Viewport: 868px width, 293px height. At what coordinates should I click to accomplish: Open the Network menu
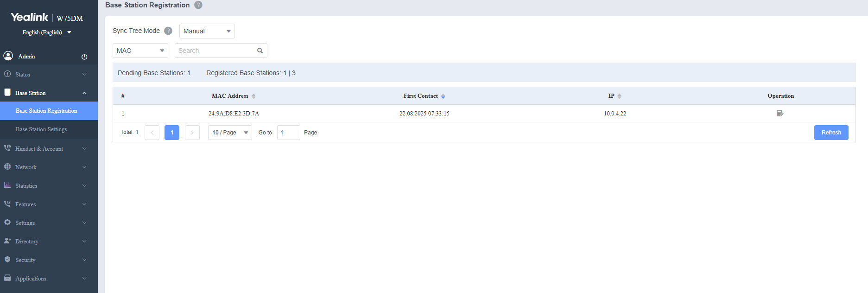pyautogui.click(x=49, y=167)
